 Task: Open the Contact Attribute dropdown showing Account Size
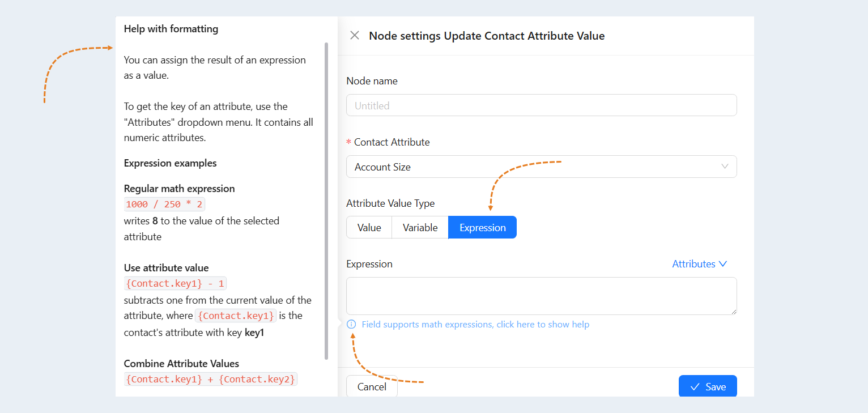click(541, 167)
